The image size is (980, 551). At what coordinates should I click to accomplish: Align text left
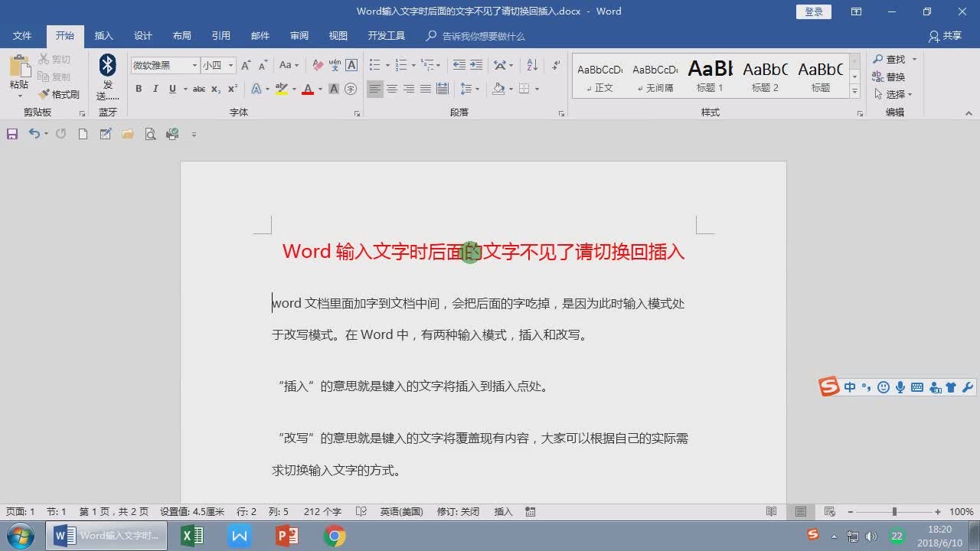click(374, 89)
